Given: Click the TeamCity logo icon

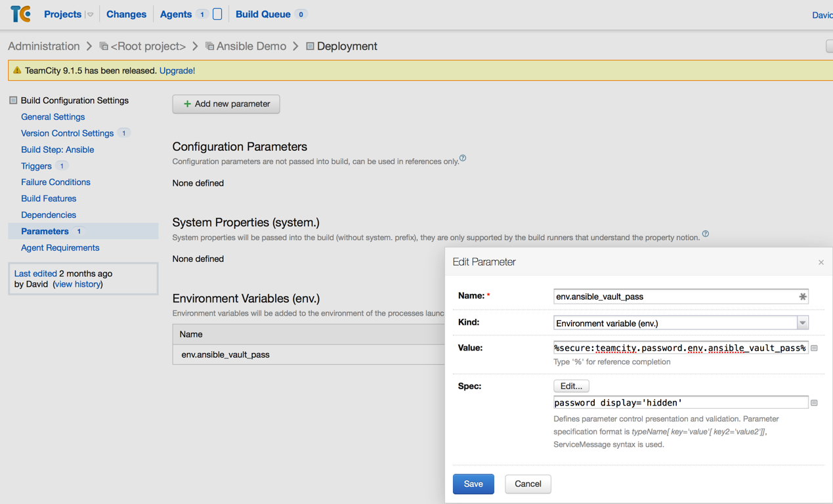Looking at the screenshot, I should (x=20, y=14).
